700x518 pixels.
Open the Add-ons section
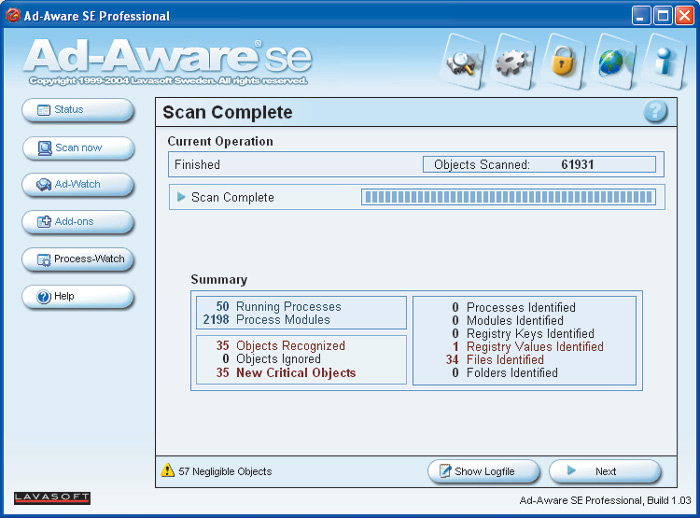point(78,222)
